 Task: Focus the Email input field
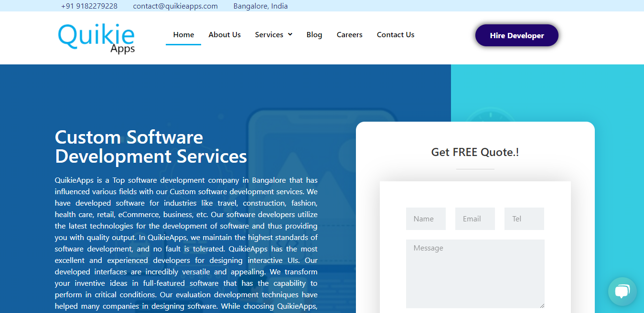[475, 219]
